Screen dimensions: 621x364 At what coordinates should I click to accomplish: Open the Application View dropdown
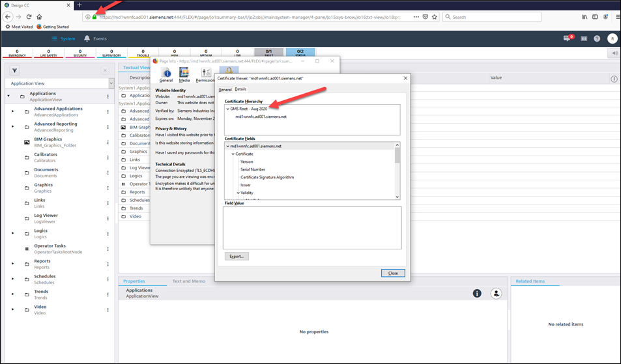tap(111, 83)
